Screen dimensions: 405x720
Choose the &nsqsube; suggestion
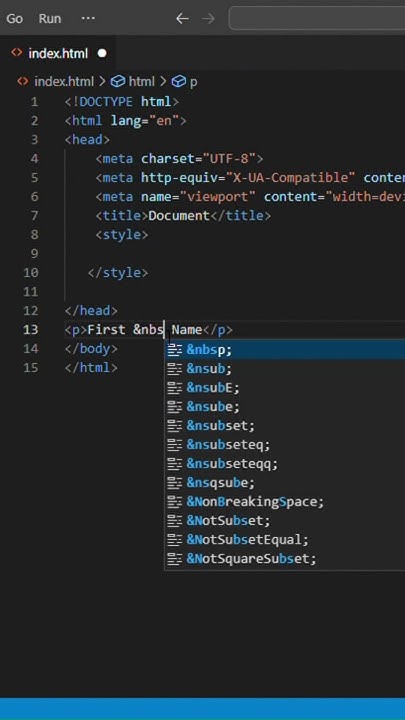(285, 483)
